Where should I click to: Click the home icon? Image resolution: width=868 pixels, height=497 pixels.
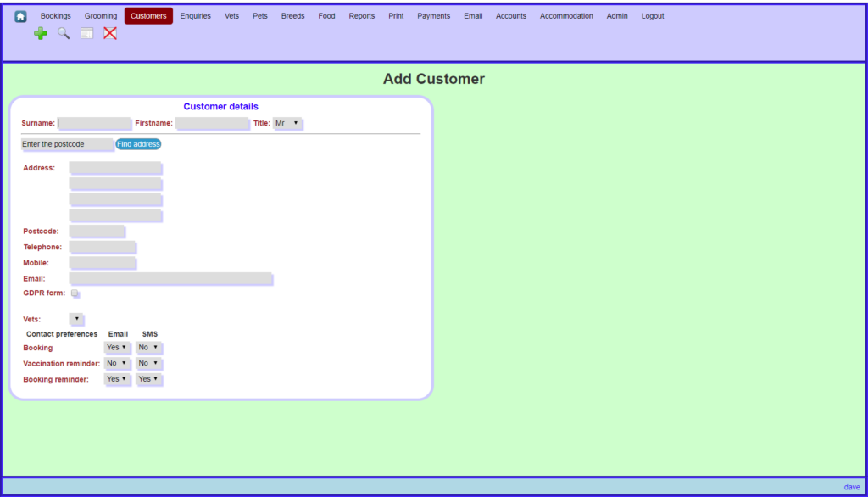pos(20,16)
